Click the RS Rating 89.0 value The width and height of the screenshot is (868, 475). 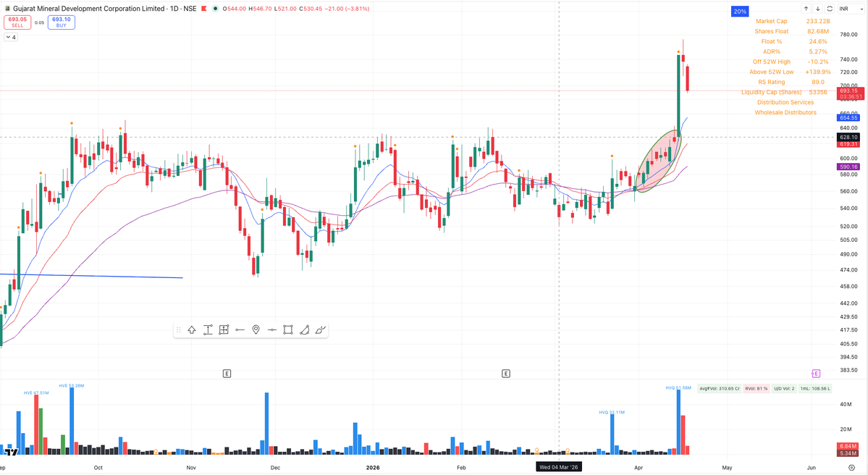click(817, 82)
